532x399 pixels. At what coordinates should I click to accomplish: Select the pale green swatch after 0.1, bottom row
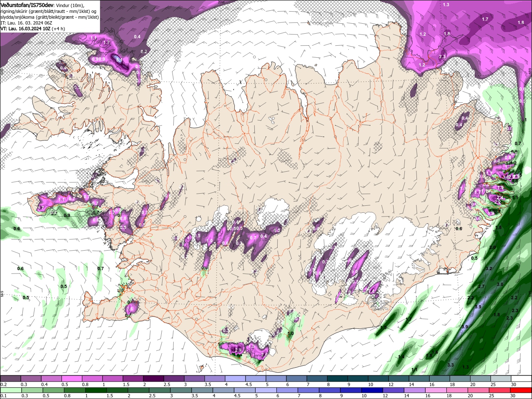11,390
